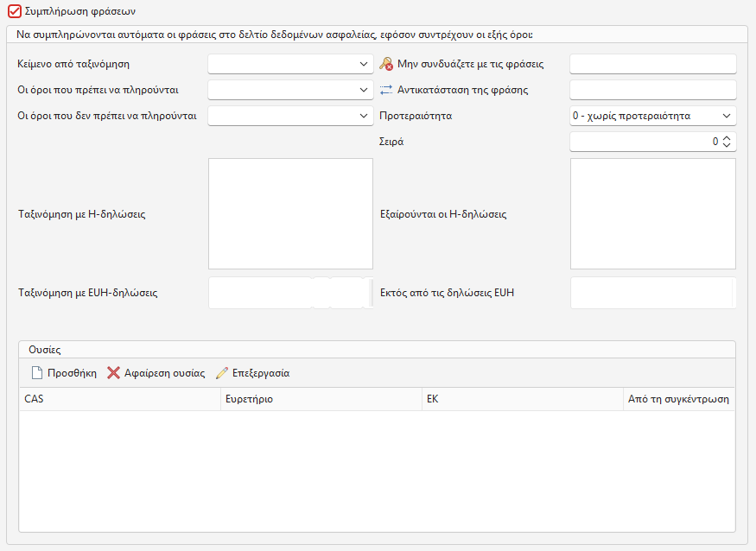Toggle the Συμπλήρωση φράσεων checkbox

(15, 11)
